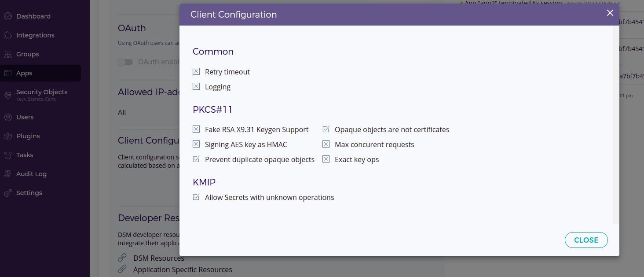Screen dimensions: 644x277
Task: Click the Groups hierarchy icon
Action: [x=8, y=54]
